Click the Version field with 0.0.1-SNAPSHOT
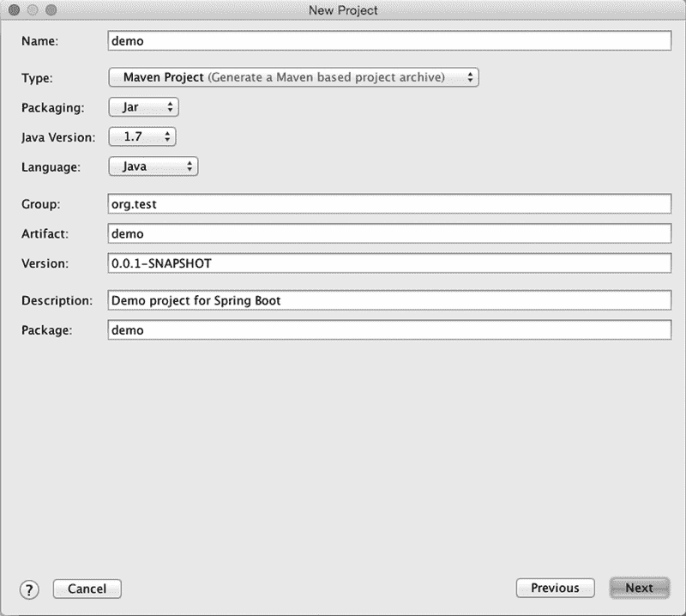The width and height of the screenshot is (686, 616). click(x=389, y=263)
